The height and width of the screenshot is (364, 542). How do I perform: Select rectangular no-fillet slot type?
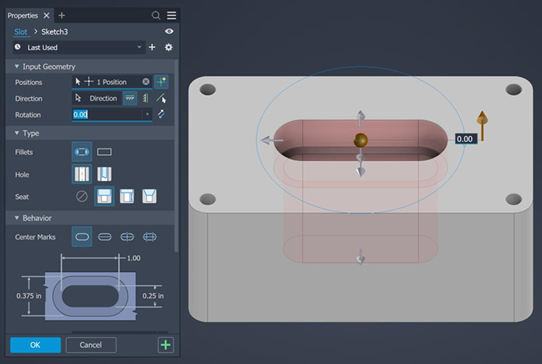pos(104,152)
